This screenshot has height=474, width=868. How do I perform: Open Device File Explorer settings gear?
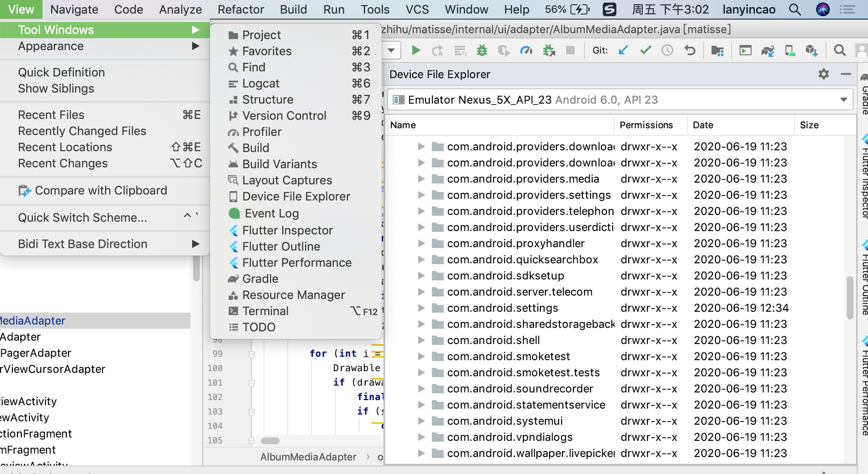point(823,74)
